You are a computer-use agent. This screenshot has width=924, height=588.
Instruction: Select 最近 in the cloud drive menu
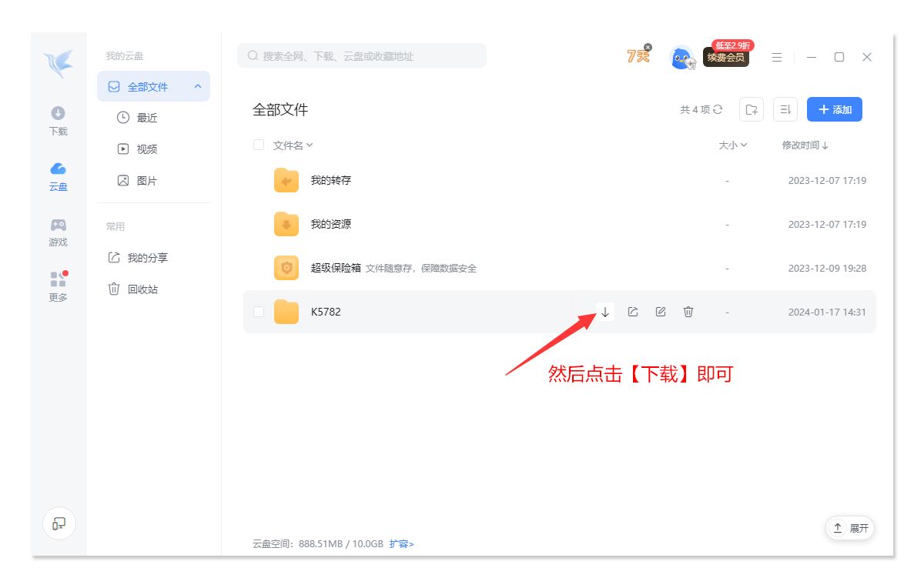[146, 118]
